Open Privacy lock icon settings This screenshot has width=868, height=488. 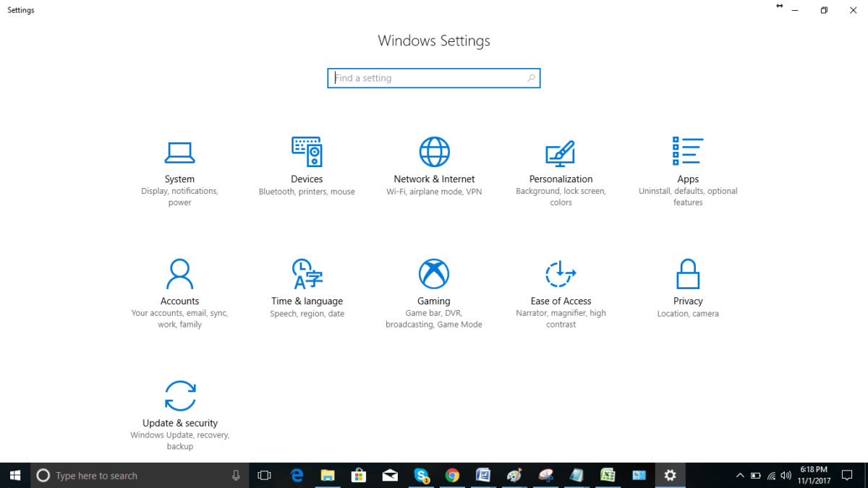pos(687,275)
